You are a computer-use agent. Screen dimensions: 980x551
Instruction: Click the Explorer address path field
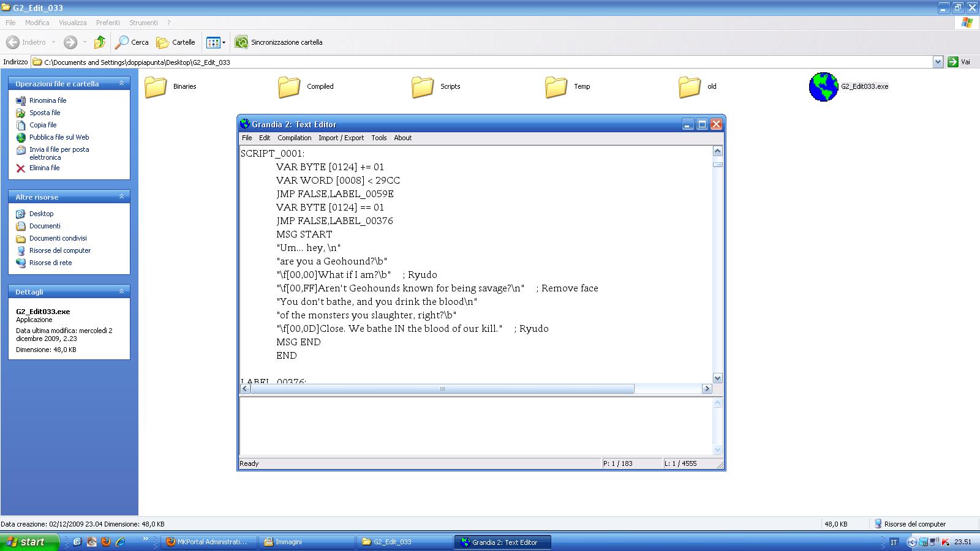coord(481,62)
